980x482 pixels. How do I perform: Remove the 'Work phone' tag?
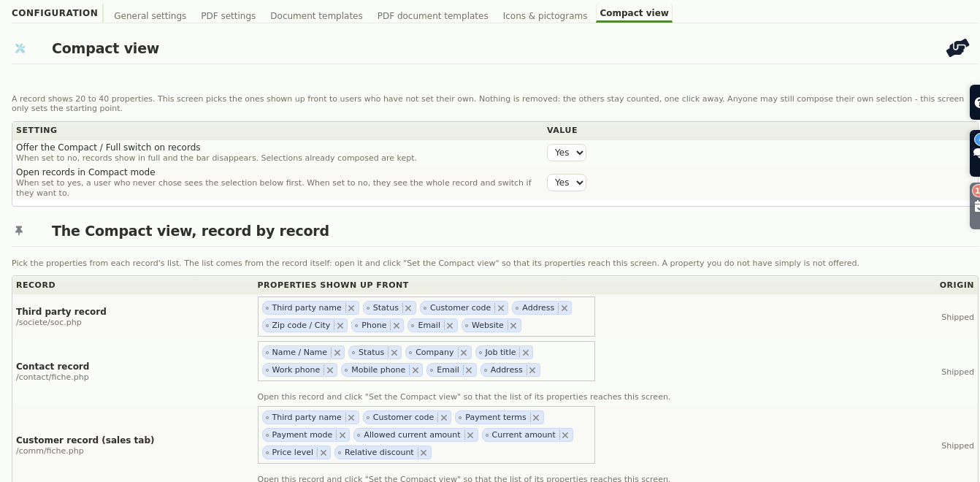click(x=330, y=370)
